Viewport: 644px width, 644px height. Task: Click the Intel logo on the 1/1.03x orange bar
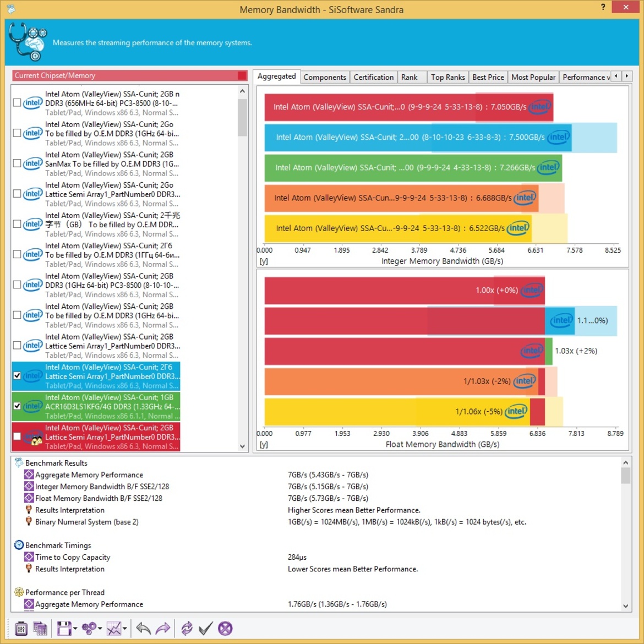click(x=525, y=381)
